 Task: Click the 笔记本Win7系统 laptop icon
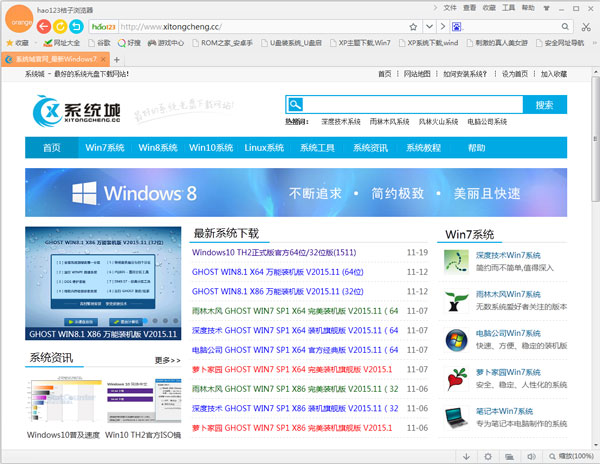coord(456,418)
